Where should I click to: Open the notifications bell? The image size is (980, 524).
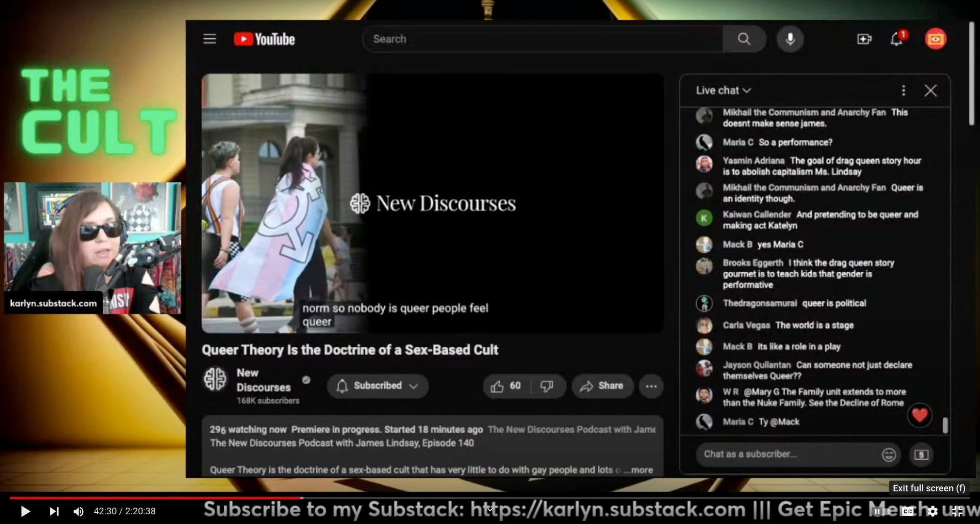click(x=897, y=39)
